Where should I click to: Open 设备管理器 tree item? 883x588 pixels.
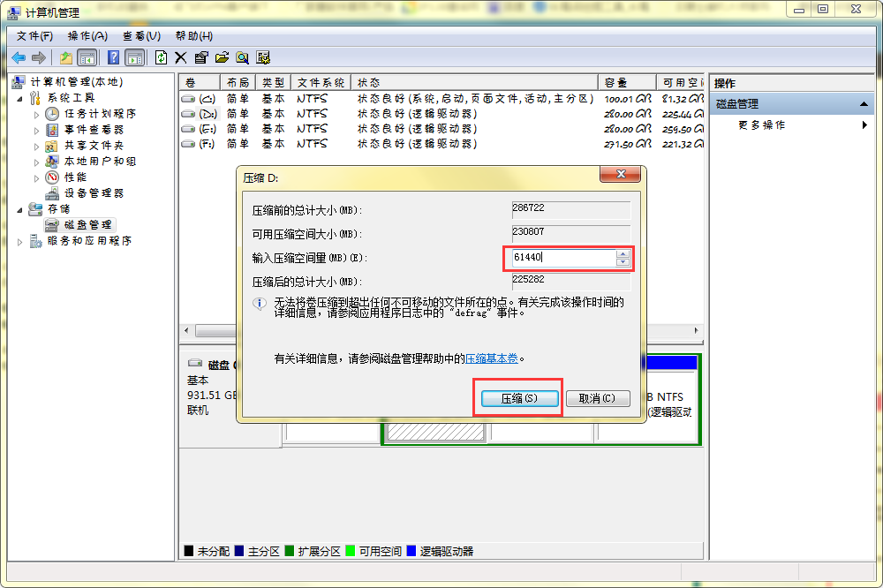tap(94, 192)
